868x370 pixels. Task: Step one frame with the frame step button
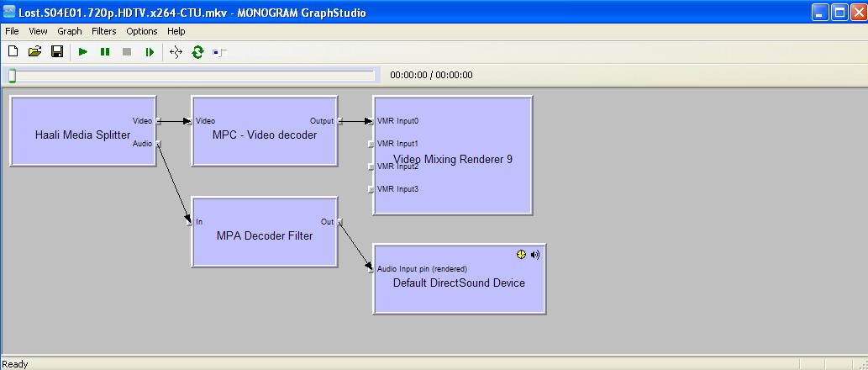pos(150,52)
